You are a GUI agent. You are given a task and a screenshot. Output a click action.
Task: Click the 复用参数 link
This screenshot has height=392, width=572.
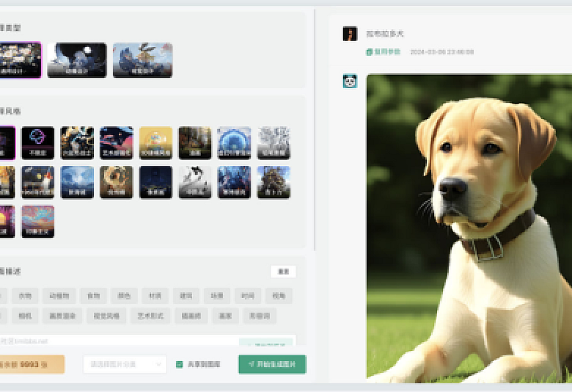[x=384, y=51]
